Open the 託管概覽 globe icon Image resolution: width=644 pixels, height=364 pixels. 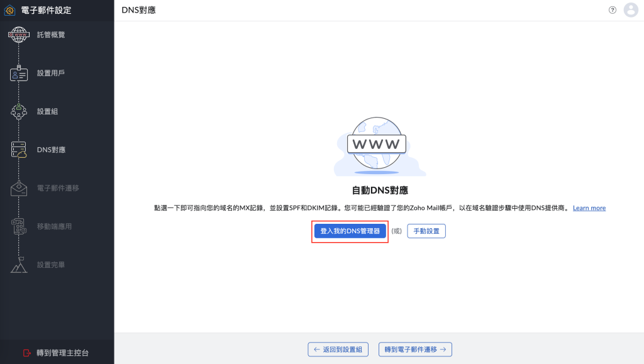click(x=18, y=35)
